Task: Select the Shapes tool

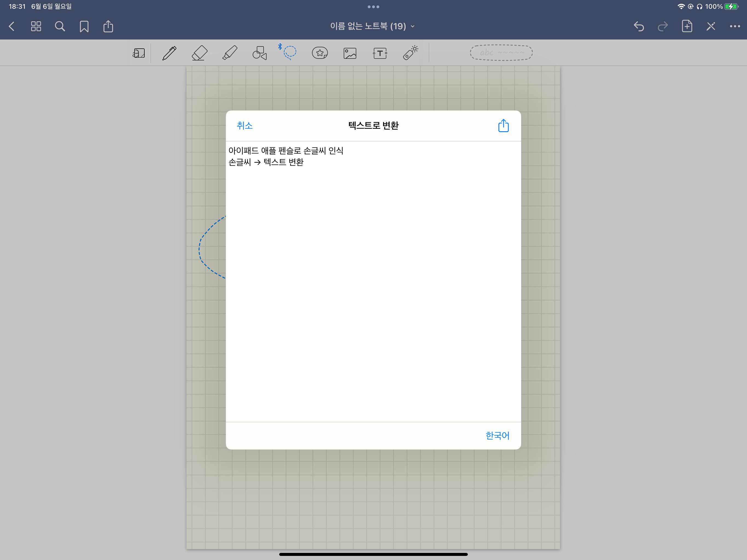Action: click(260, 53)
